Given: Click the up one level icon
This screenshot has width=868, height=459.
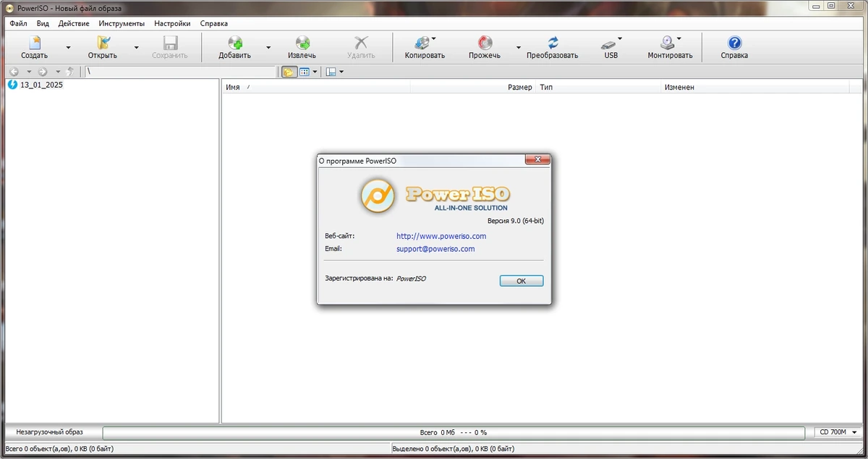Looking at the screenshot, I should click(x=70, y=72).
